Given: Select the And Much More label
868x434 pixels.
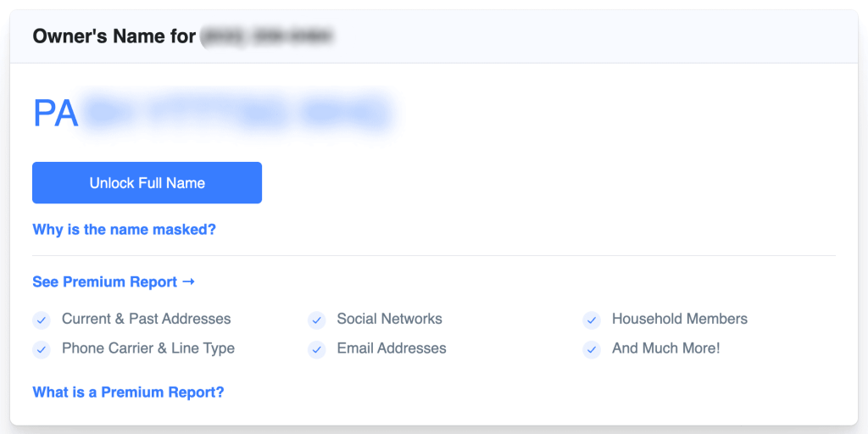Looking at the screenshot, I should click(x=666, y=348).
